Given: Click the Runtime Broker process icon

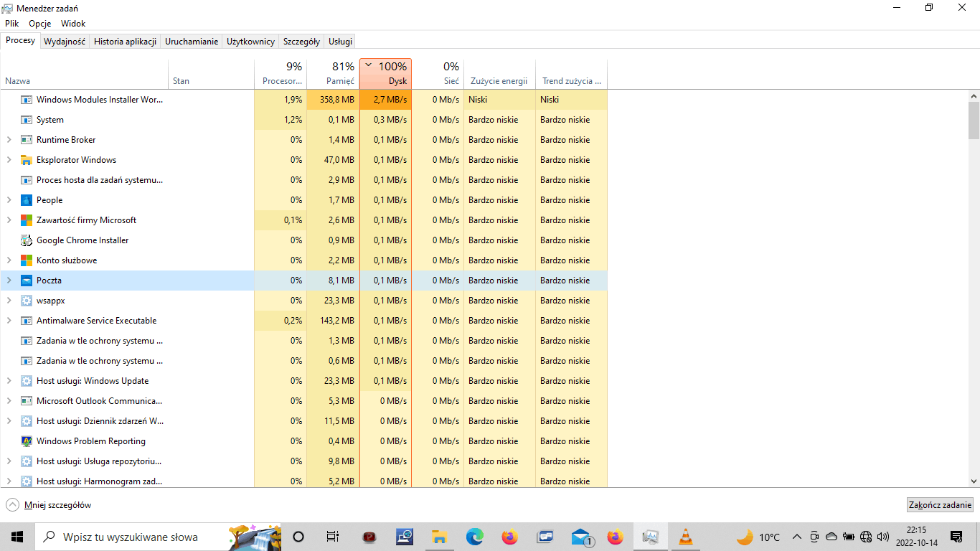Looking at the screenshot, I should pyautogui.click(x=27, y=140).
